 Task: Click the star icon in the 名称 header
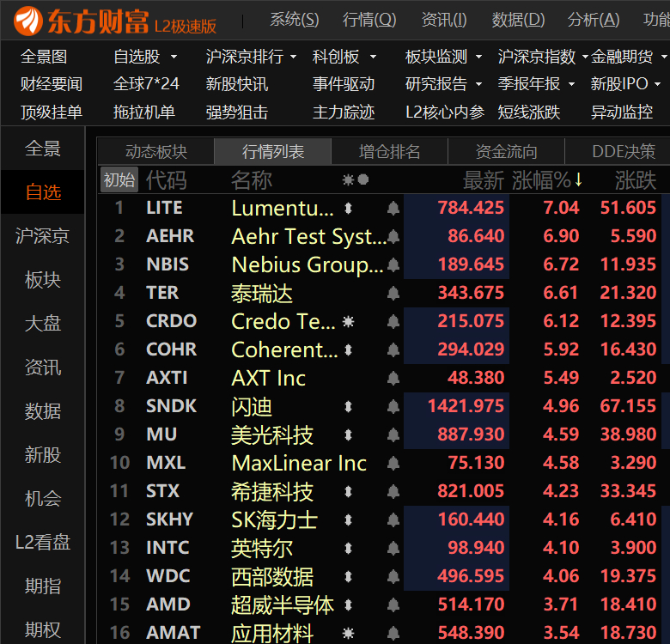point(348,179)
